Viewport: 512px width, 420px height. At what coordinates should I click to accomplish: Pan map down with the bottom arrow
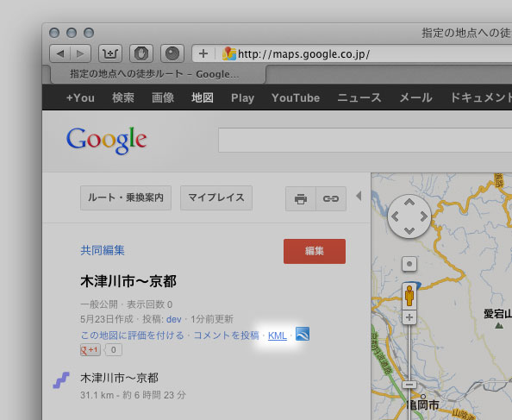click(x=409, y=230)
